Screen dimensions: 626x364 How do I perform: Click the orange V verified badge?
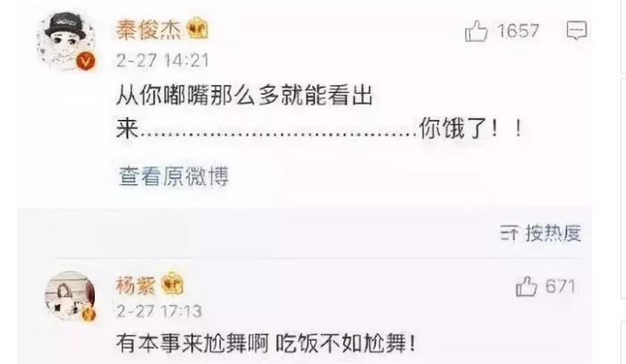tap(86, 62)
